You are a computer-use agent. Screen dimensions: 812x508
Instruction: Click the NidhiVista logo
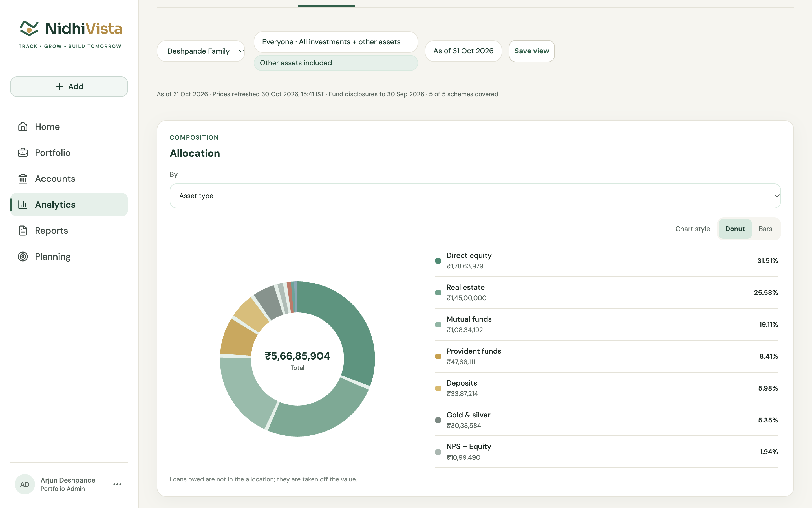(70, 34)
